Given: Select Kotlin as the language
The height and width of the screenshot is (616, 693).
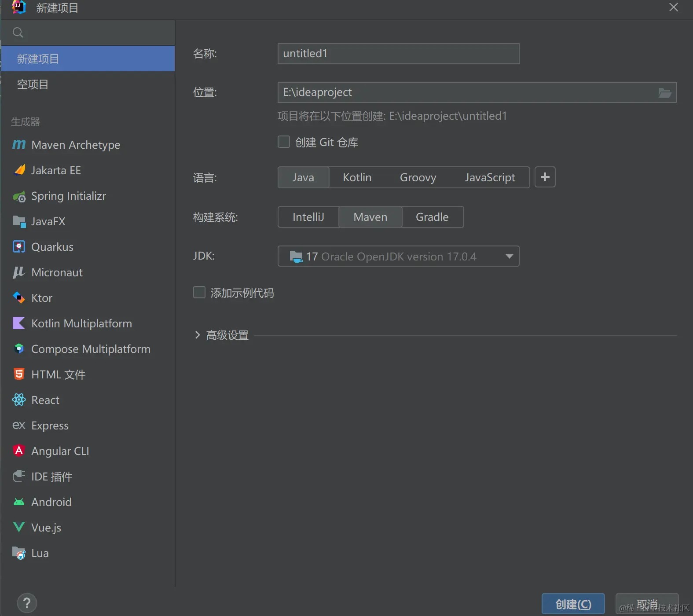Looking at the screenshot, I should click(357, 177).
